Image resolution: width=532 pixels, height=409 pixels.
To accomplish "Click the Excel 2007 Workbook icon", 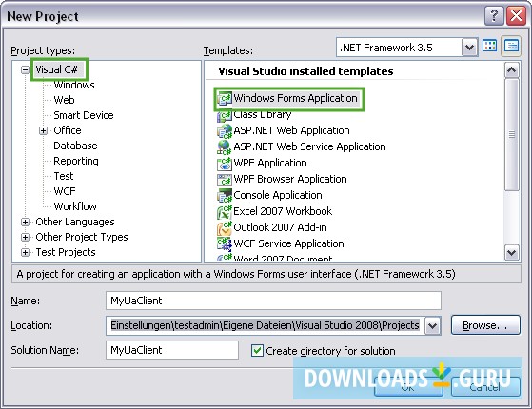I will [225, 211].
